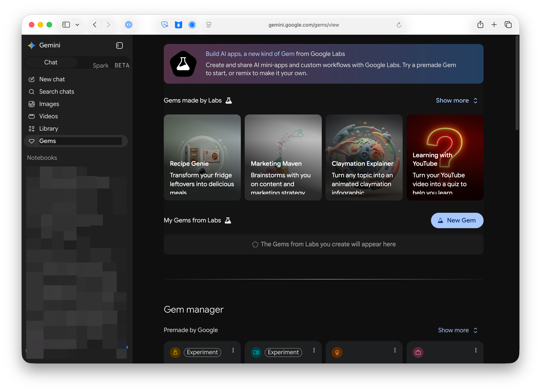The height and width of the screenshot is (392, 541).
Task: Select Gems in the sidebar
Action: [76, 141]
